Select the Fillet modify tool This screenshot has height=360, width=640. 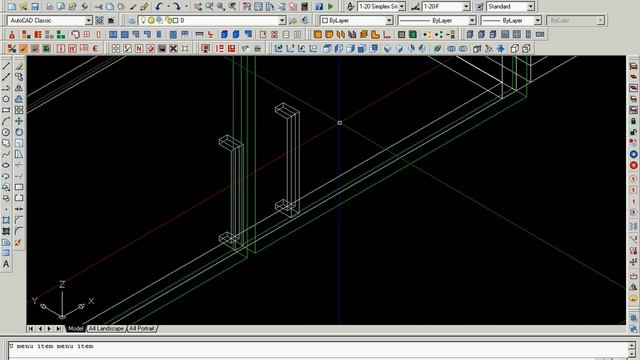point(19,231)
